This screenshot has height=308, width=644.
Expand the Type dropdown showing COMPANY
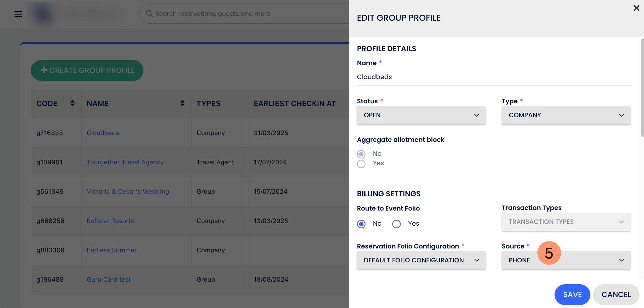[x=566, y=115]
